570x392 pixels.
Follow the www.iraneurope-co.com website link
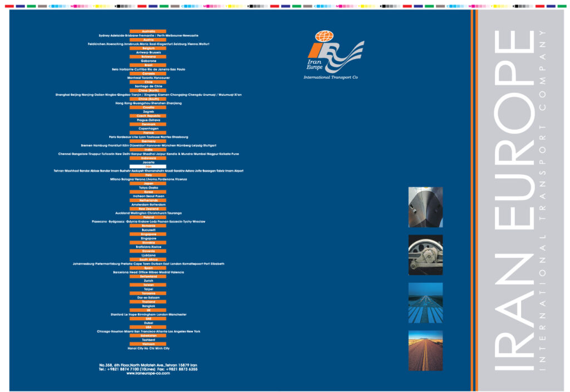click(148, 373)
